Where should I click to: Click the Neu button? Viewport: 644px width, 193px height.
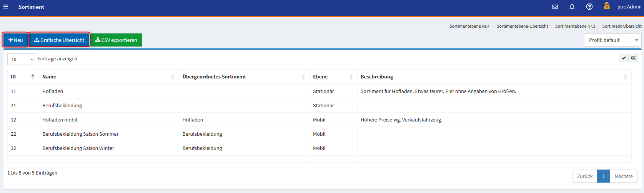16,40
